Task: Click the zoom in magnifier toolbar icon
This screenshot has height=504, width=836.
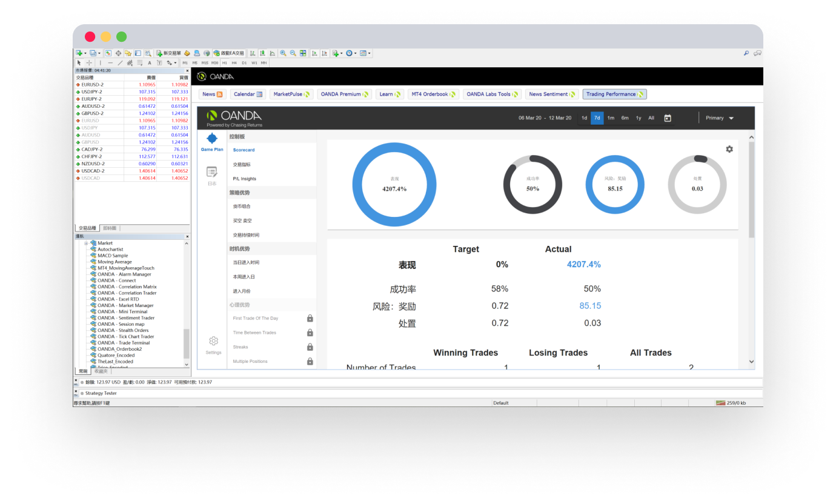Action: tap(283, 53)
